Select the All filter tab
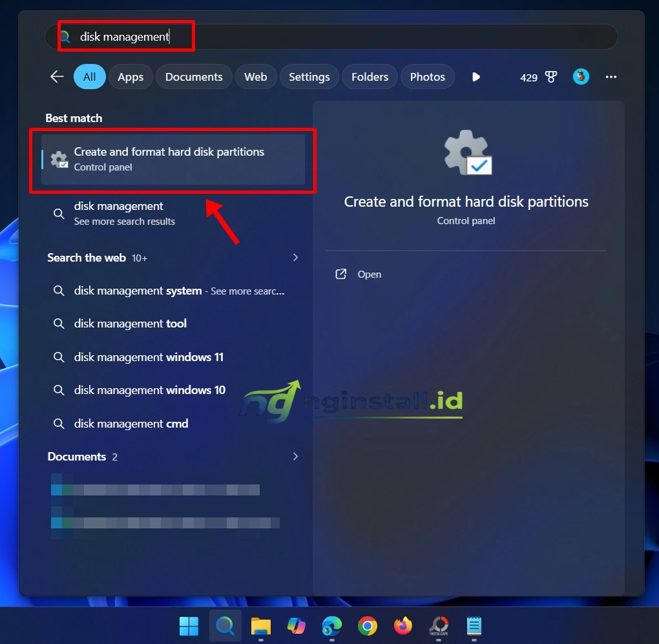The image size is (659, 644). 90,76
